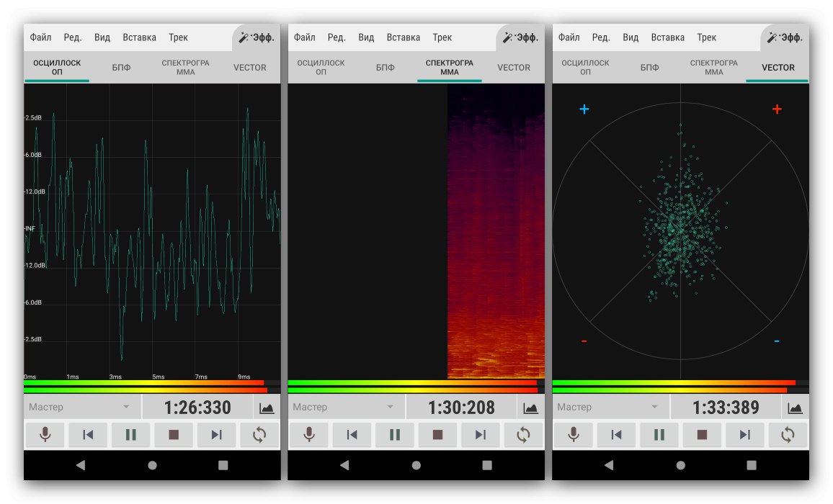This screenshot has height=504, width=833.
Task: Skip to start in the left screen
Action: pyautogui.click(x=88, y=435)
